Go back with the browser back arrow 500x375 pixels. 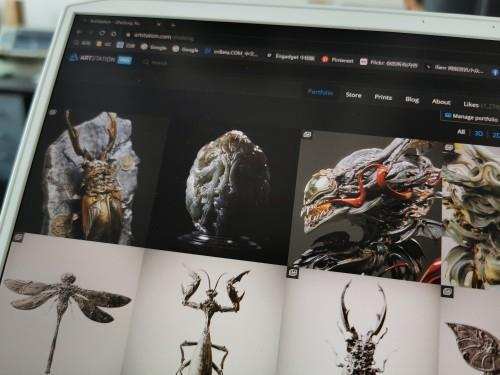79,32
